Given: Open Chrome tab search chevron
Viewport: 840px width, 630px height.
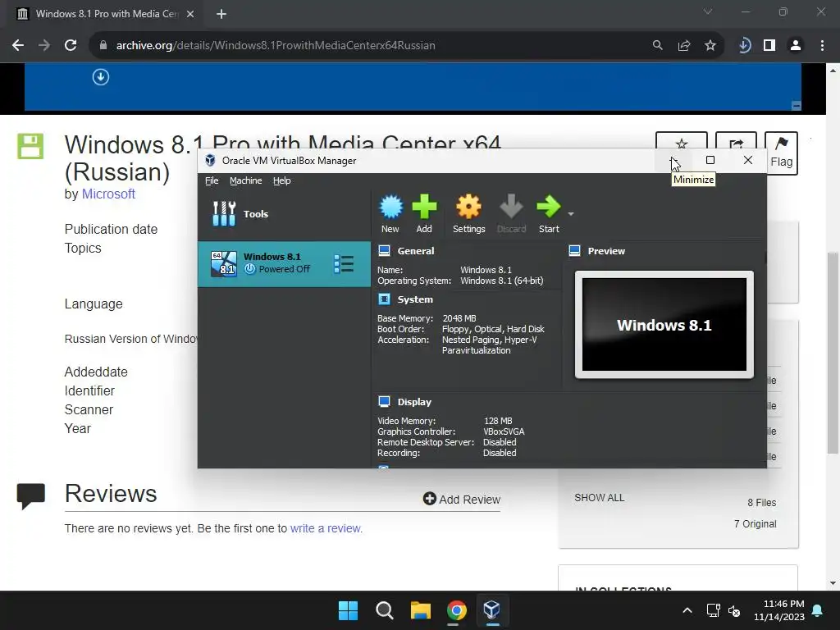Looking at the screenshot, I should [708, 11].
